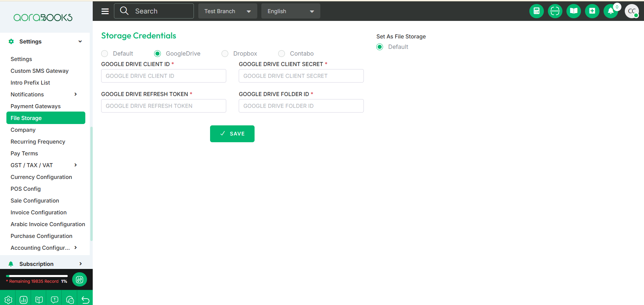Click the aoraBOOKS logo
This screenshot has width=644, height=305.
[43, 18]
